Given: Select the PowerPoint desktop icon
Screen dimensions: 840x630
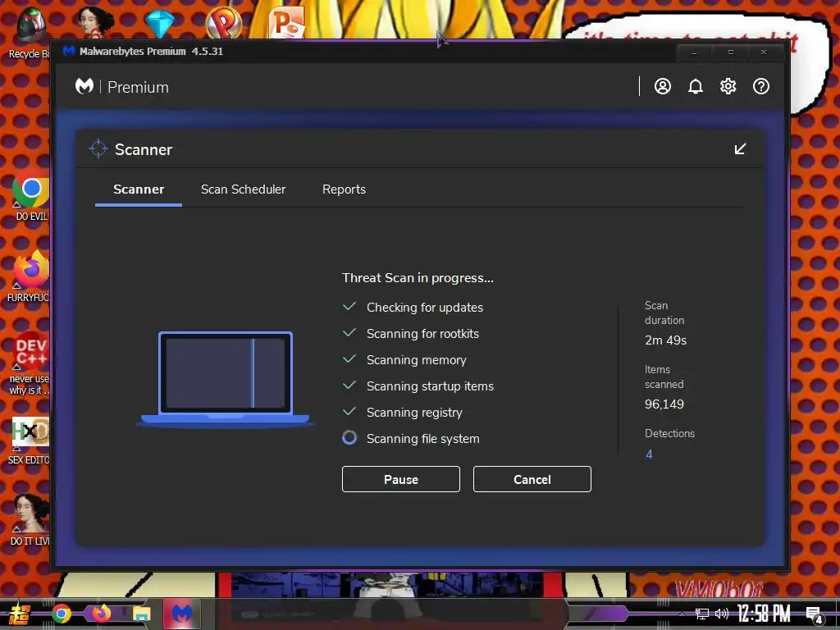Looking at the screenshot, I should pyautogui.click(x=287, y=24).
